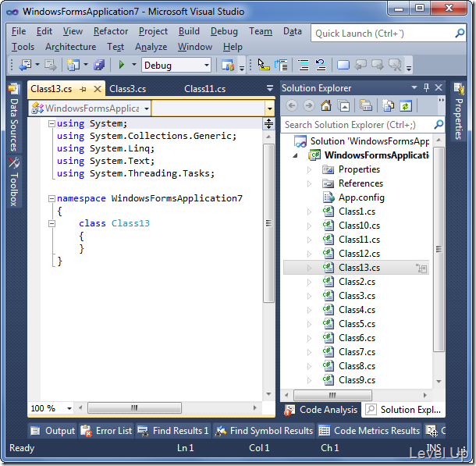Viewport: 476px width, 466px height.
Task: Click the Forward arrow in Solution Explorer
Action: 309,106
